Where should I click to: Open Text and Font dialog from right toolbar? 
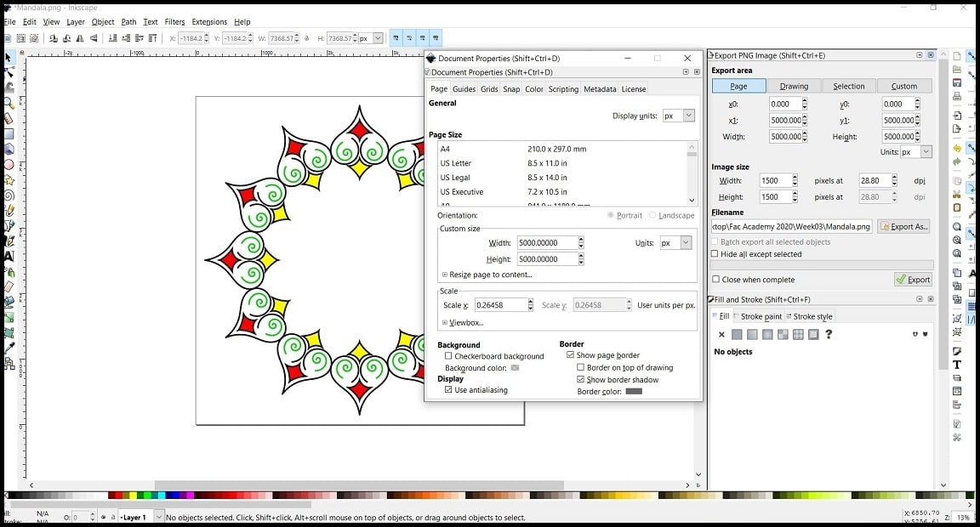(957, 365)
